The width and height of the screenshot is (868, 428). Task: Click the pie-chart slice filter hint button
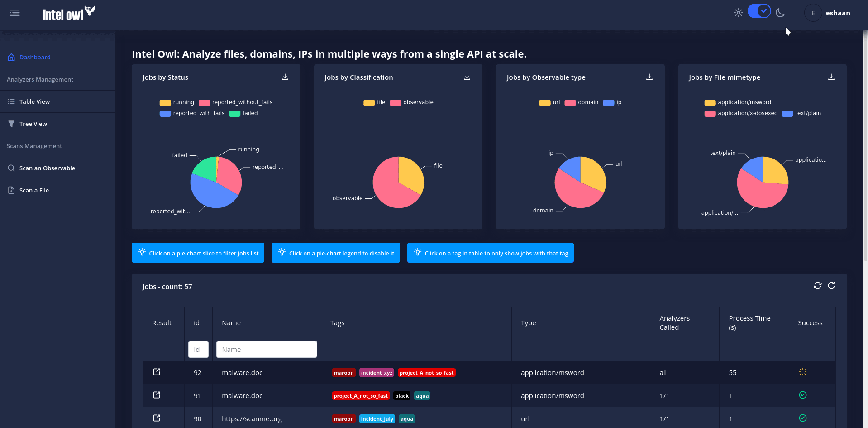click(198, 253)
